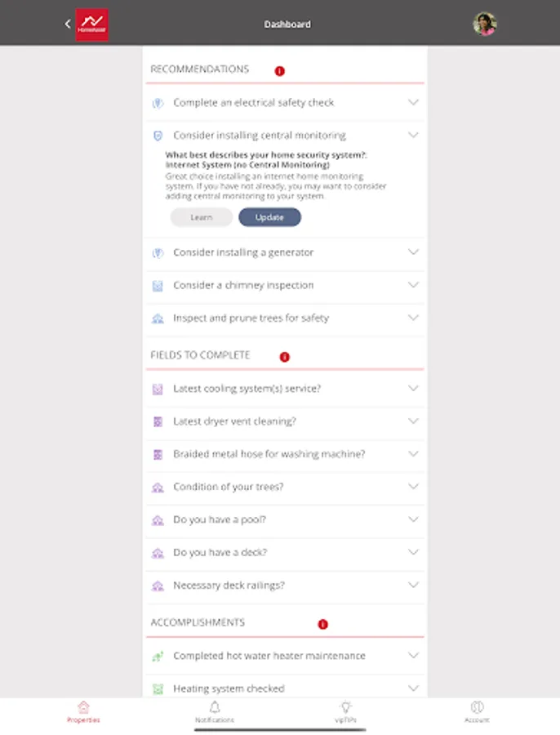Expand Consider installing a generator
The image size is (560, 735).
413,253
